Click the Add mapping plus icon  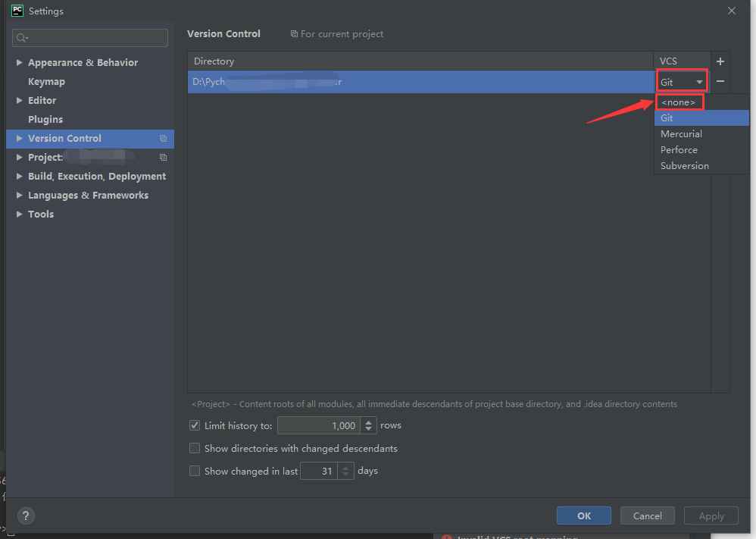tap(720, 61)
